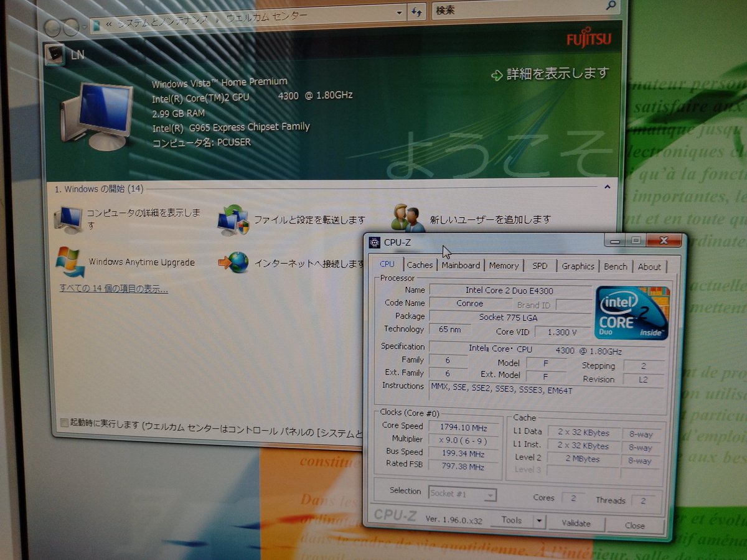Click the Bus Speed value 199.34 MHz

[464, 453]
